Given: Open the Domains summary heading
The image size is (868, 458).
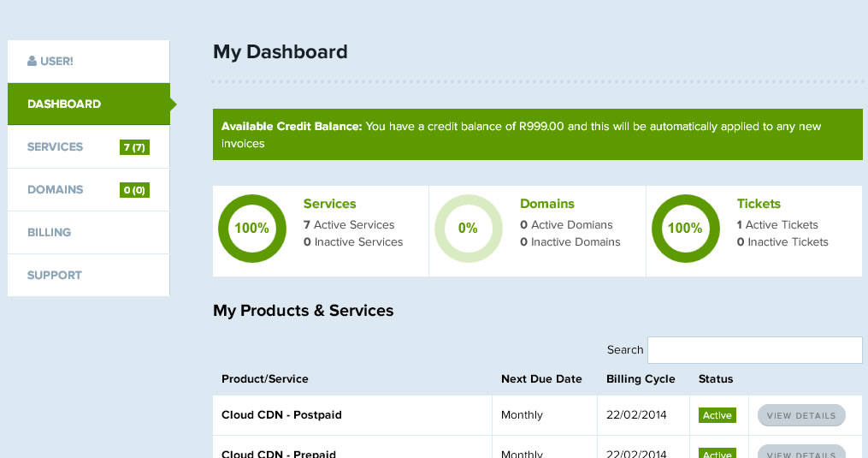Looking at the screenshot, I should (547, 204).
